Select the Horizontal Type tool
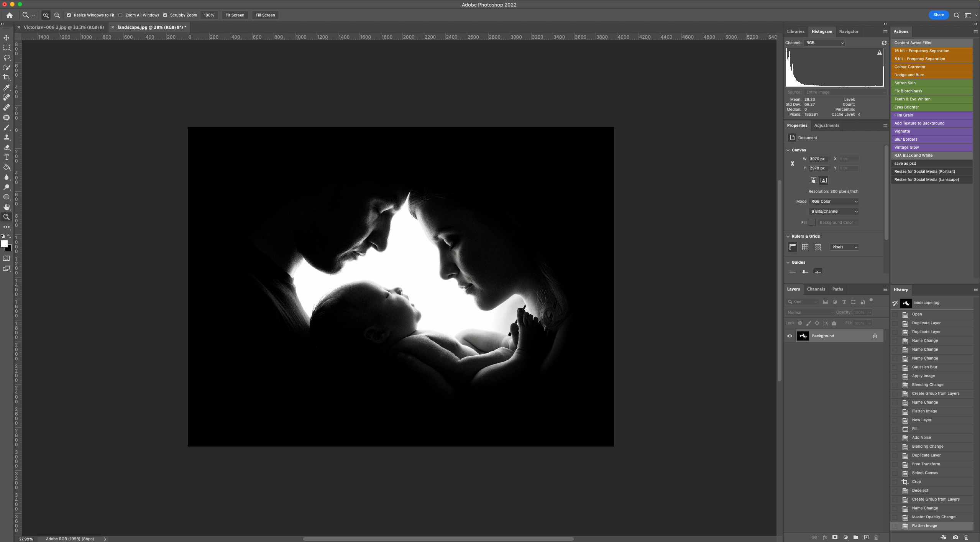This screenshot has width=980, height=542. pos(7,157)
